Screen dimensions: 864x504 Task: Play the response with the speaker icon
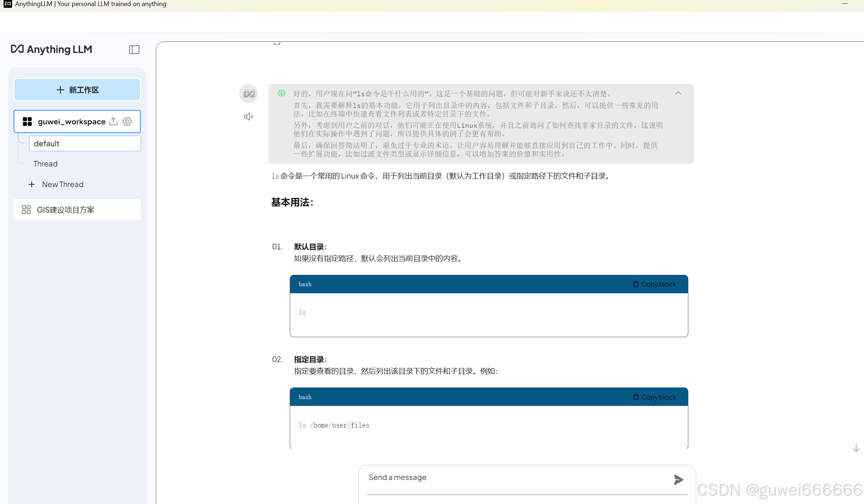[249, 117]
